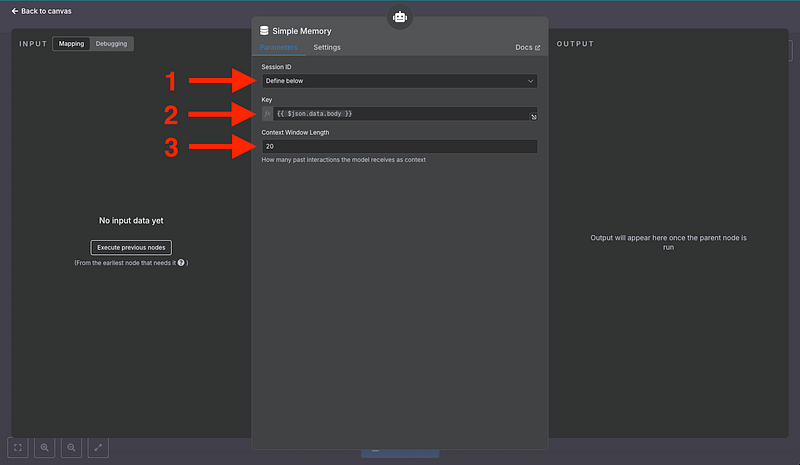Click Execute previous nodes button
The image size is (800, 465).
click(131, 247)
